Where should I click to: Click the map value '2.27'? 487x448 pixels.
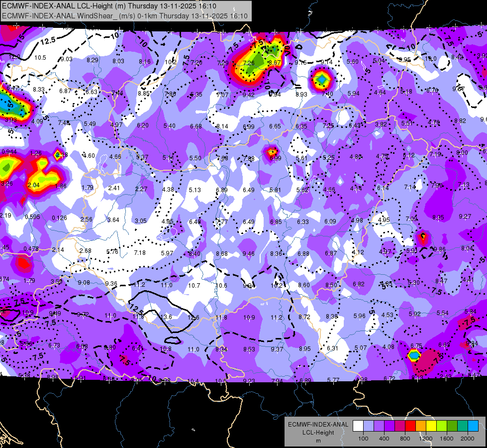coord(141,189)
